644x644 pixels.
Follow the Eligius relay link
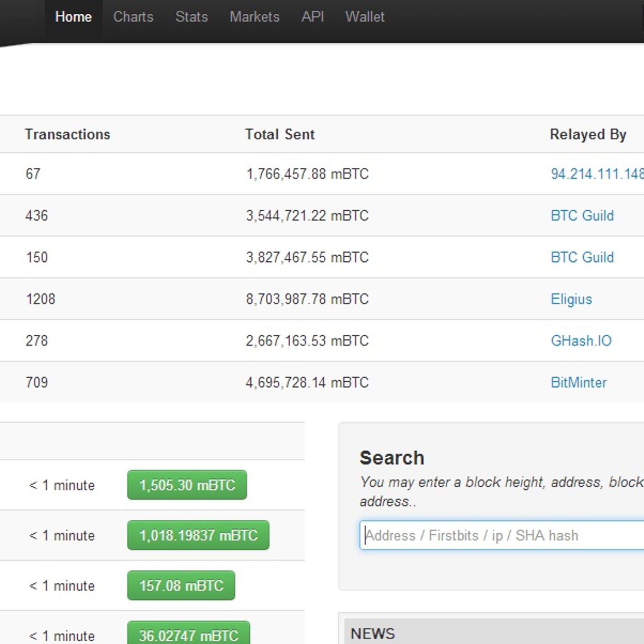(x=571, y=299)
